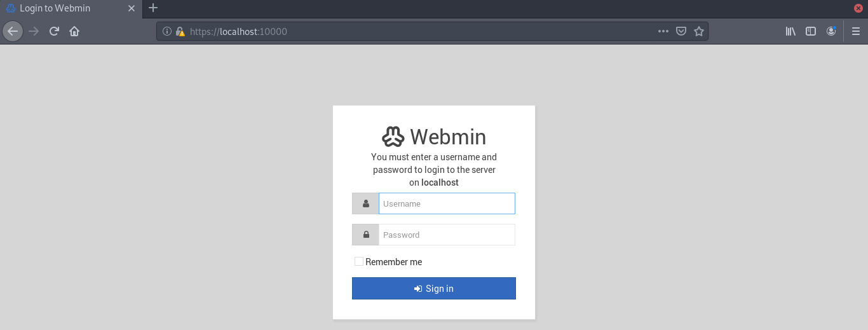Toggle the sidebar view

click(x=811, y=31)
